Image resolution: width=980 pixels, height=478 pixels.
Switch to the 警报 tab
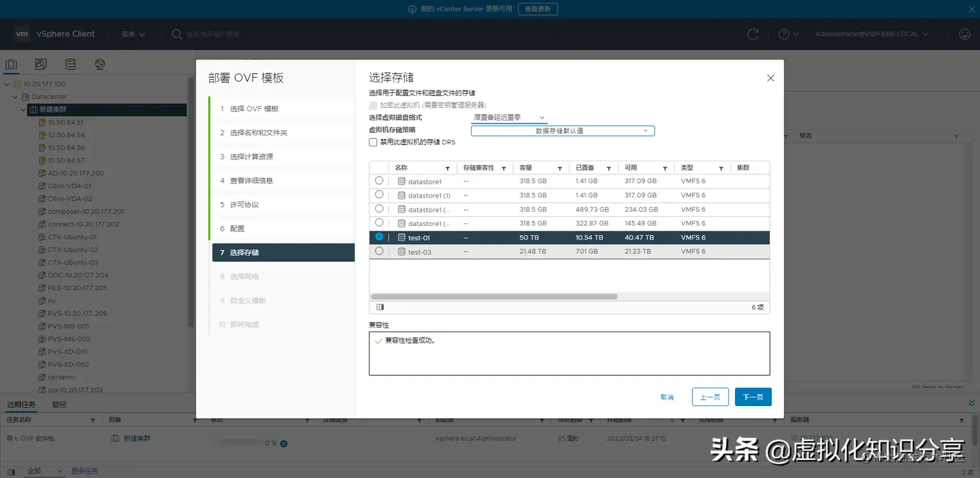click(x=58, y=404)
